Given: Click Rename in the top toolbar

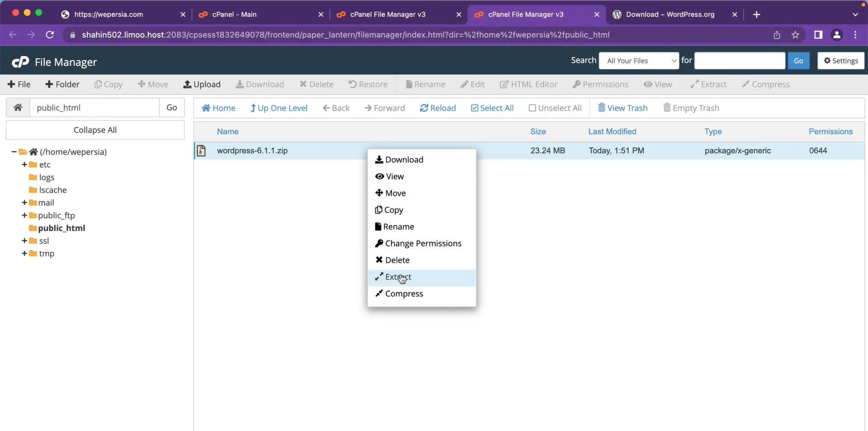Looking at the screenshot, I should pos(425,85).
